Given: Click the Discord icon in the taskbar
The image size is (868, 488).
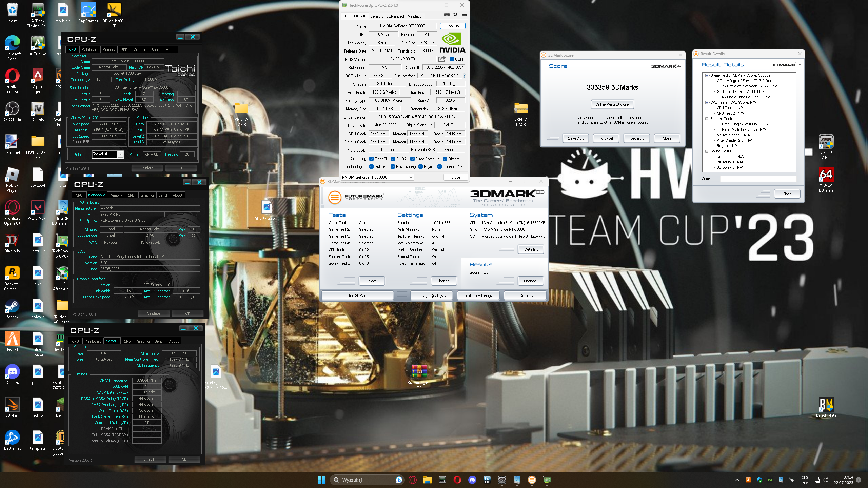Looking at the screenshot, I should [x=472, y=480].
